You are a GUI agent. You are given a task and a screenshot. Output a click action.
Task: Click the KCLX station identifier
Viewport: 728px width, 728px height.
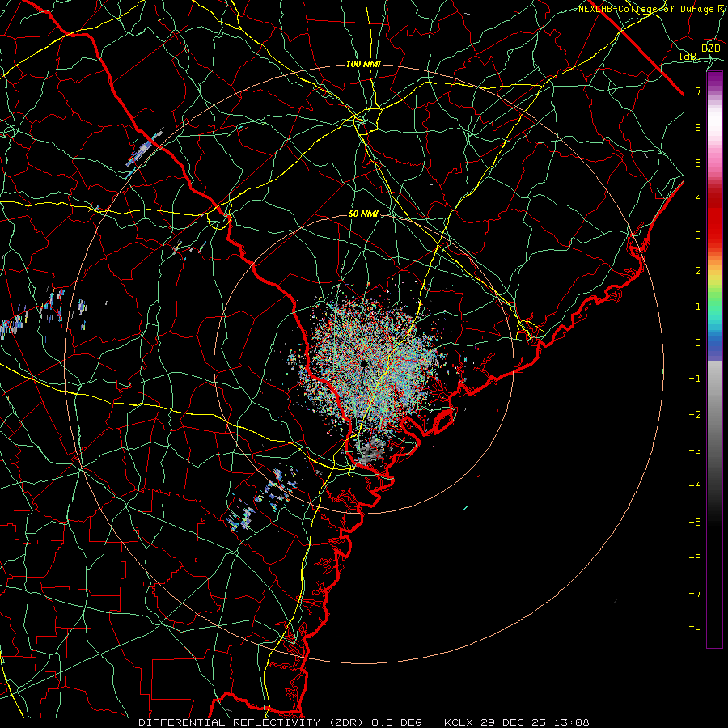(x=460, y=722)
